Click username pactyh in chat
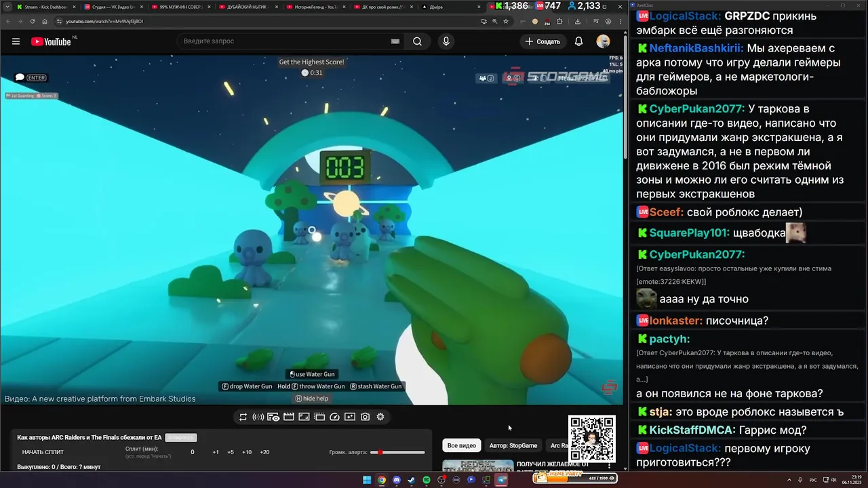The image size is (868, 488). [669, 339]
